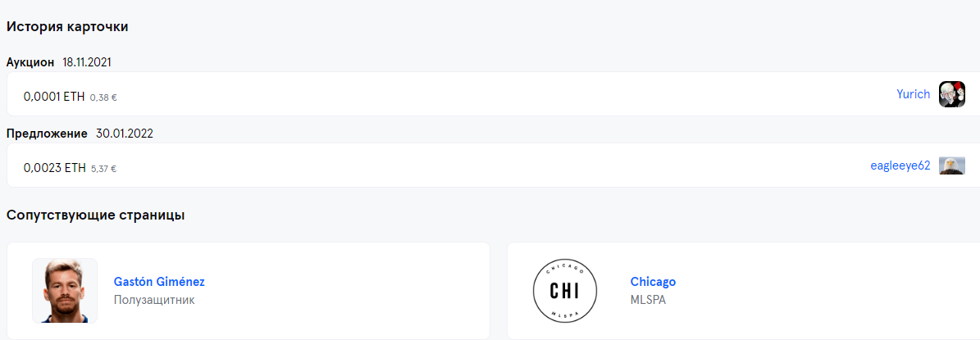Click the Аукцион label
The image size is (980, 340).
pyautogui.click(x=30, y=62)
